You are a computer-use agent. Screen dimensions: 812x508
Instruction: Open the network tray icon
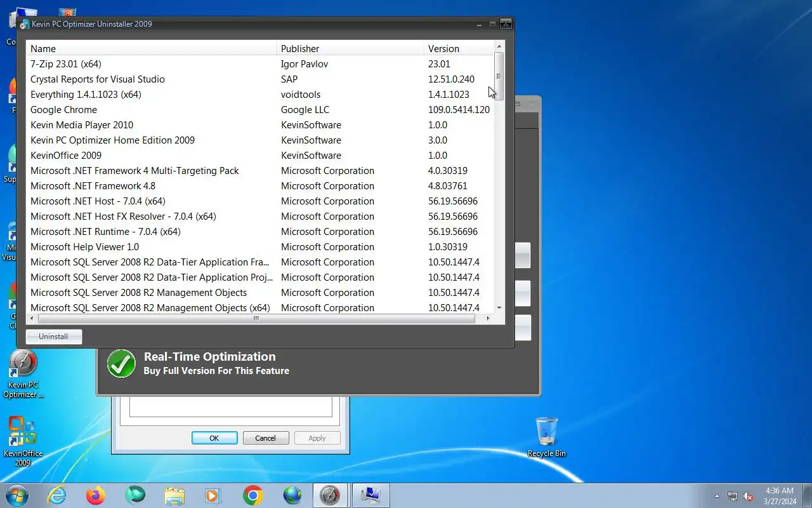733,496
